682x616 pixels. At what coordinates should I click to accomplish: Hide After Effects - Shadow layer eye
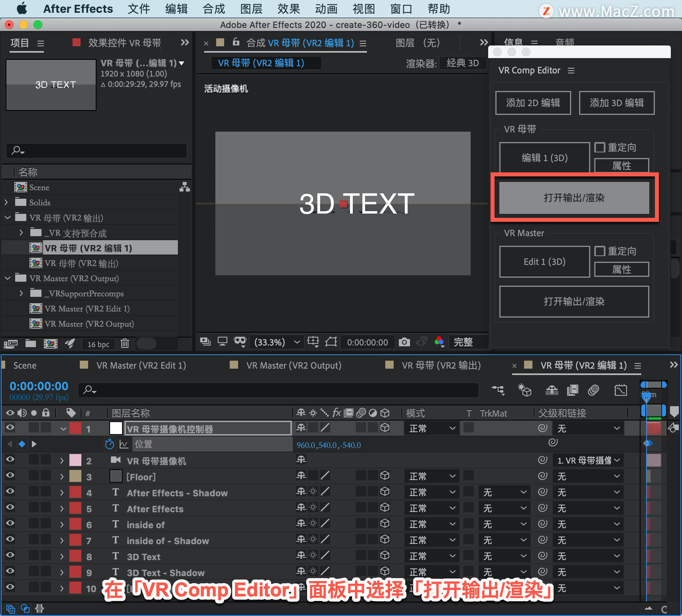pos(10,491)
